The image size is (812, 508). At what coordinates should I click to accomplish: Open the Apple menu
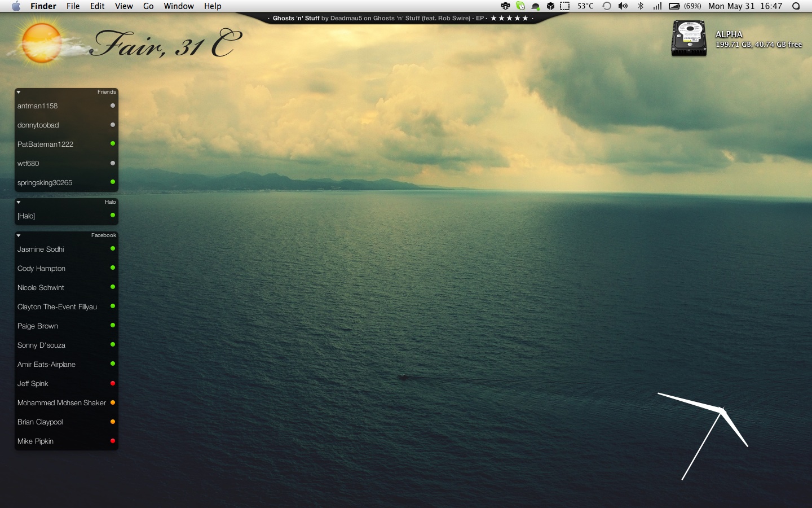[16, 6]
